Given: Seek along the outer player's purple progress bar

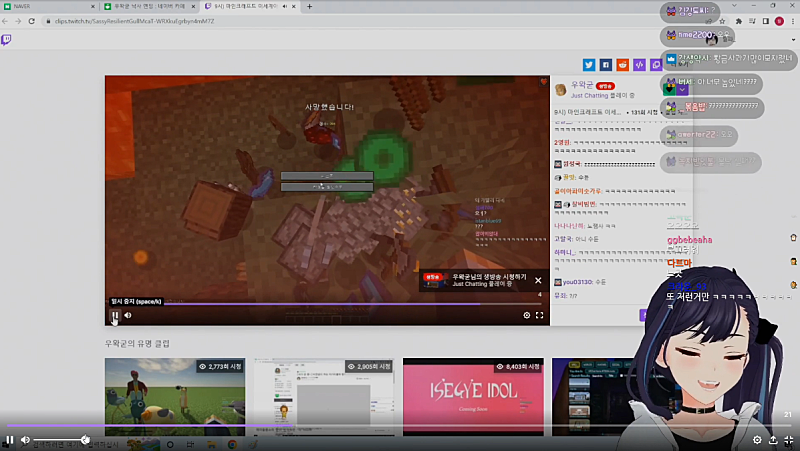Looking at the screenshot, I should 400,425.
